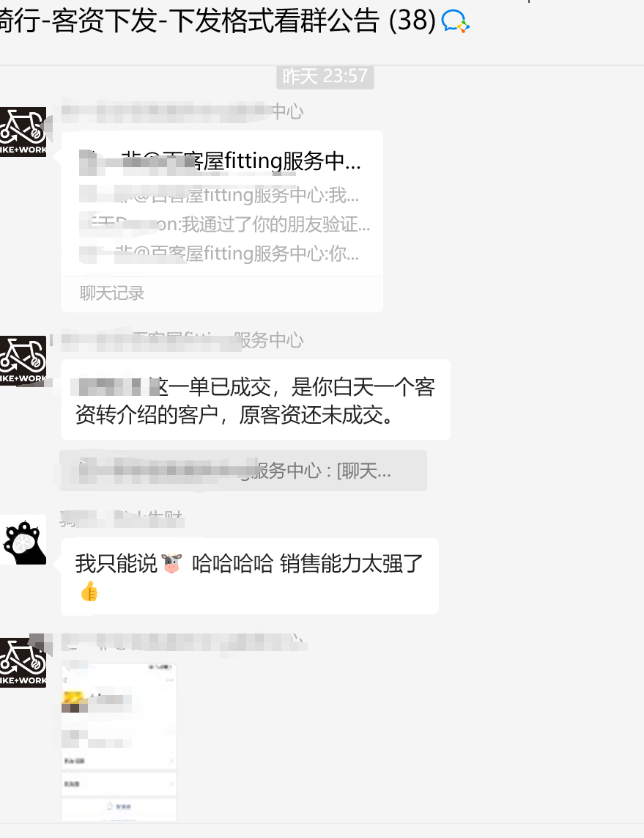Open the forwarded 聊天记录 card

click(222, 221)
